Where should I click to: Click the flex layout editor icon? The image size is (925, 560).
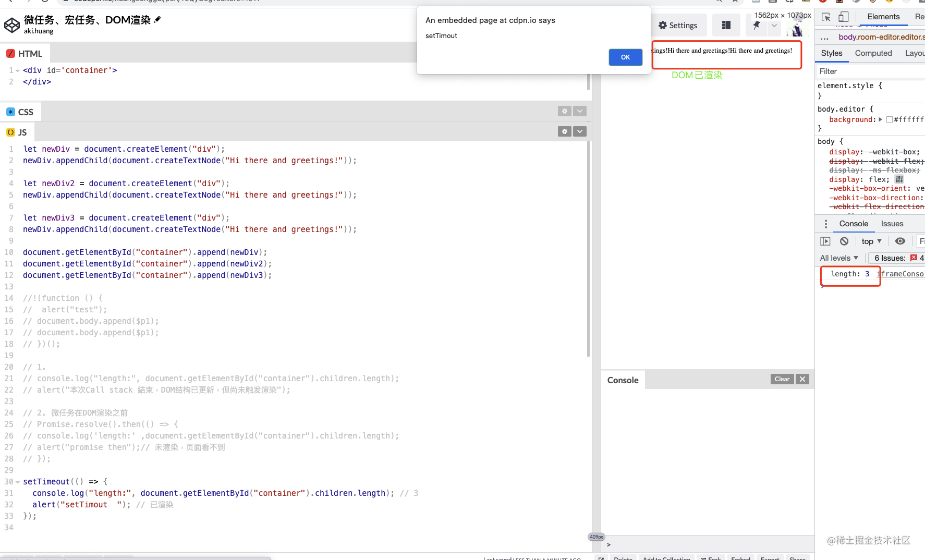pyautogui.click(x=899, y=179)
